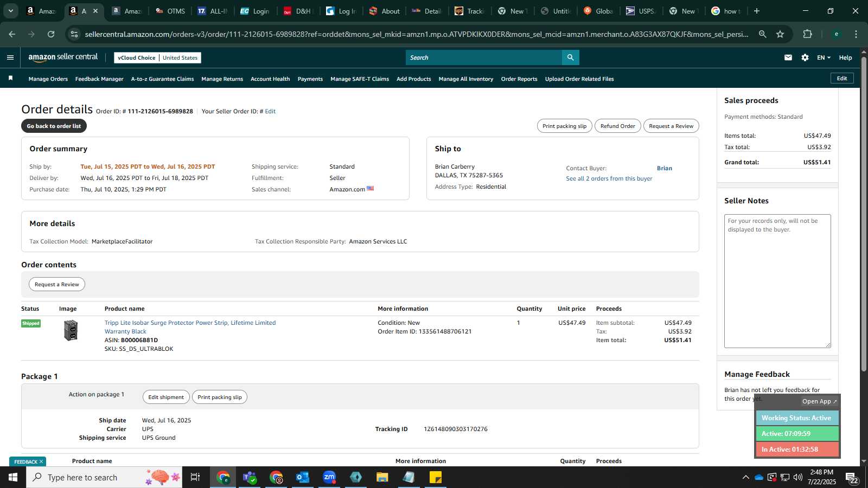Click the Edit shipment button
The height and width of the screenshot is (488, 868).
click(x=166, y=397)
